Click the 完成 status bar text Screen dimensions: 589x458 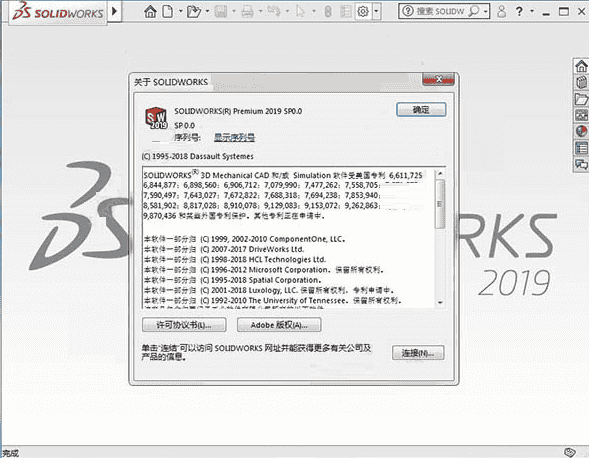pos(11,453)
